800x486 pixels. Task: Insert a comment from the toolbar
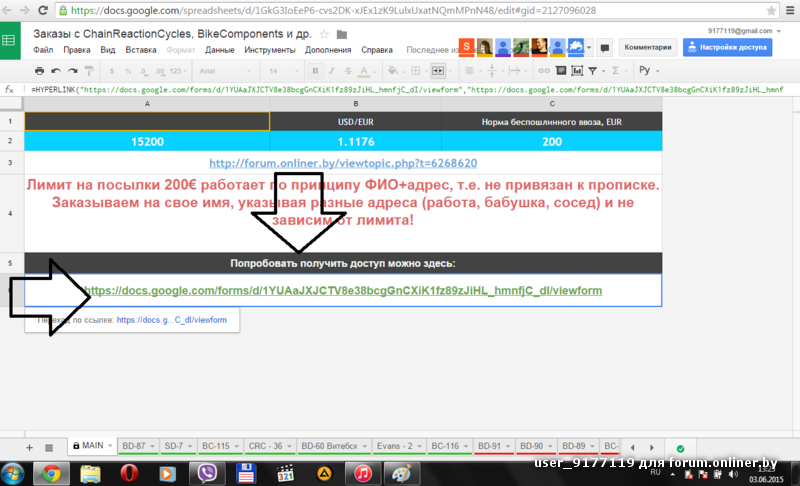coord(561,71)
